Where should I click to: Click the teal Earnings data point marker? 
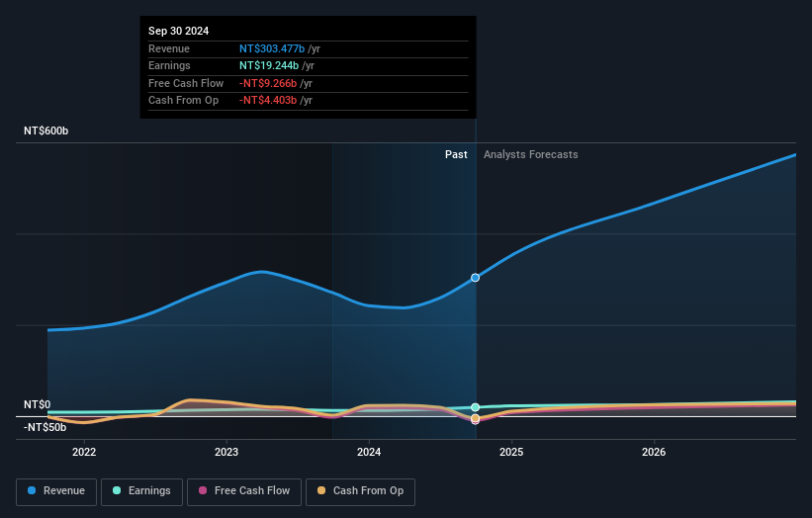475,407
